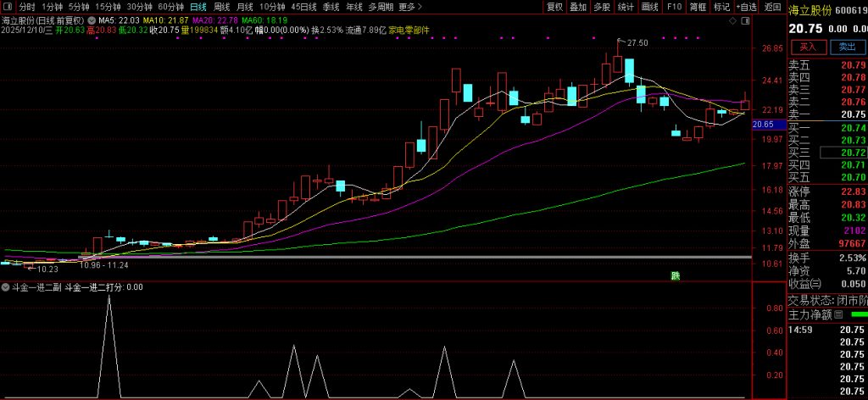
Task: Toggle 复权 price adjustment
Action: 554,7
